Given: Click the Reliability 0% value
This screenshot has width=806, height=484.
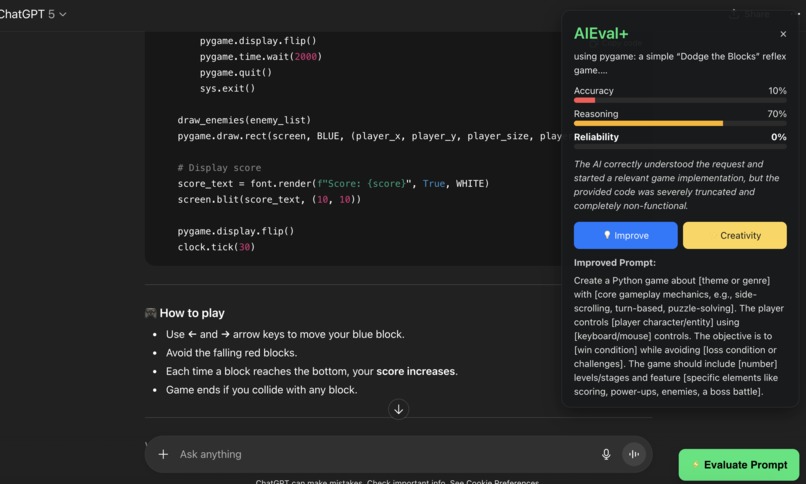Looking at the screenshot, I should [779, 137].
